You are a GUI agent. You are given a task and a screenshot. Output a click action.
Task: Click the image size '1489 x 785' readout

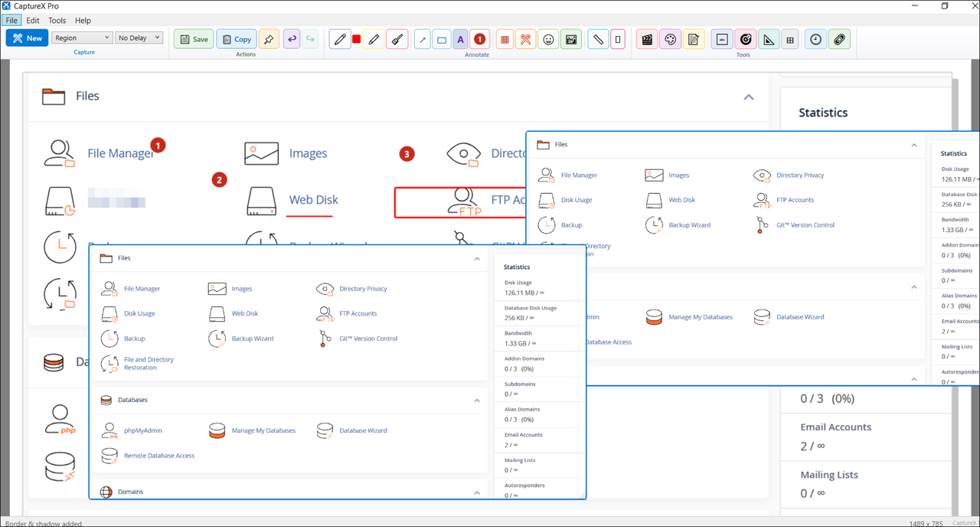(x=927, y=523)
